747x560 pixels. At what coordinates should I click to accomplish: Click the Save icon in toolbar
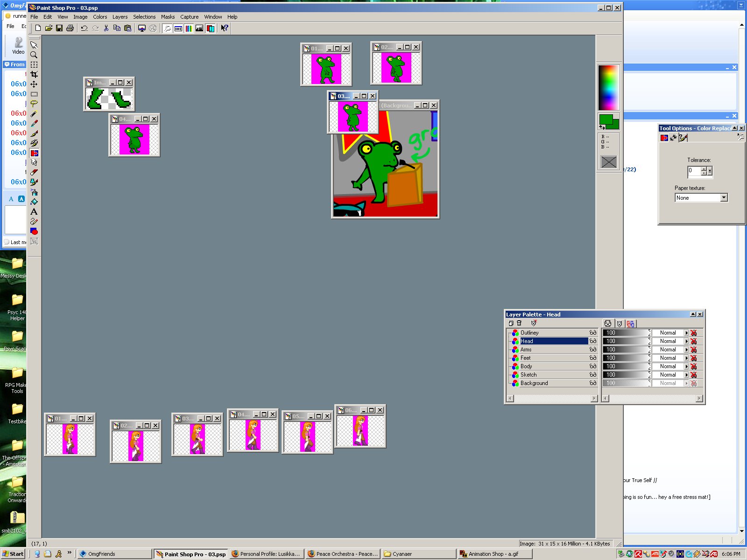coord(59,28)
